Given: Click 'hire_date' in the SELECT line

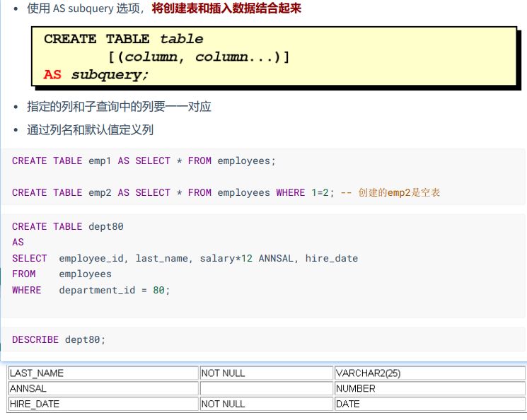Looking at the screenshot, I should [331, 258].
